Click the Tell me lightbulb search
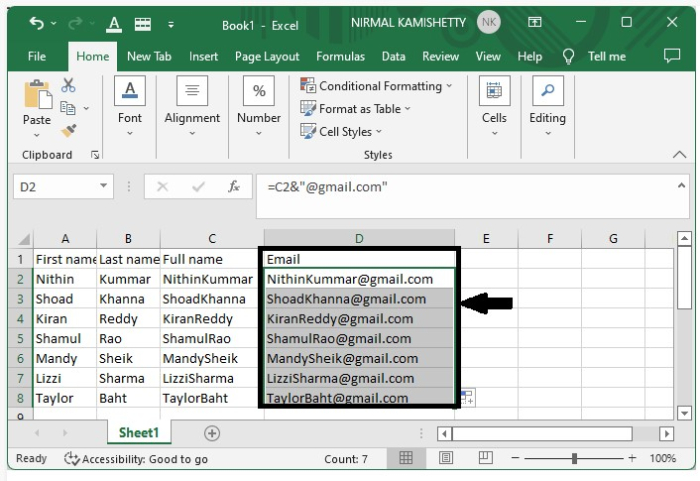Image resolution: width=700 pixels, height=481 pixels. pos(568,57)
